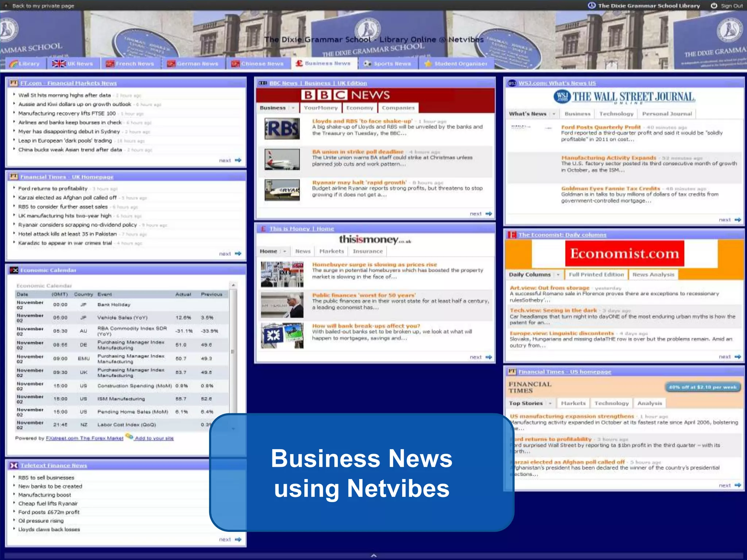The width and height of the screenshot is (747, 560).
Task: Open Economy tab in BBC News widget
Action: coord(360,108)
